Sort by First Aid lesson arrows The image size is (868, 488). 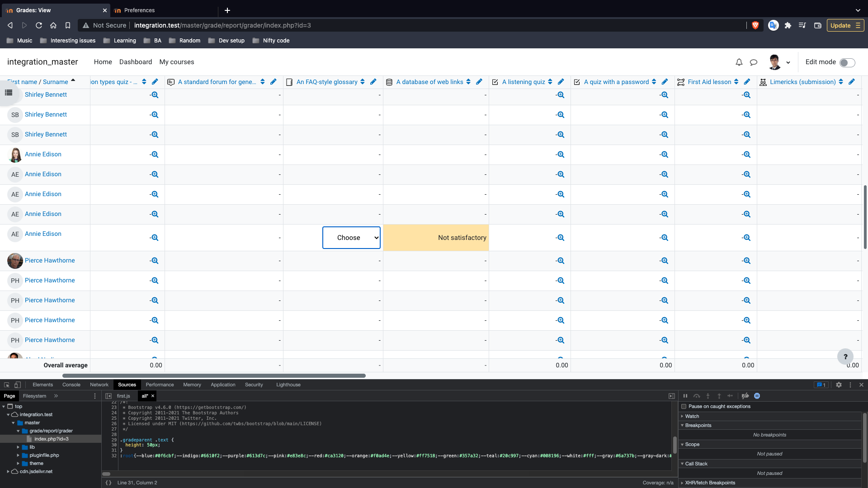pyautogui.click(x=736, y=82)
